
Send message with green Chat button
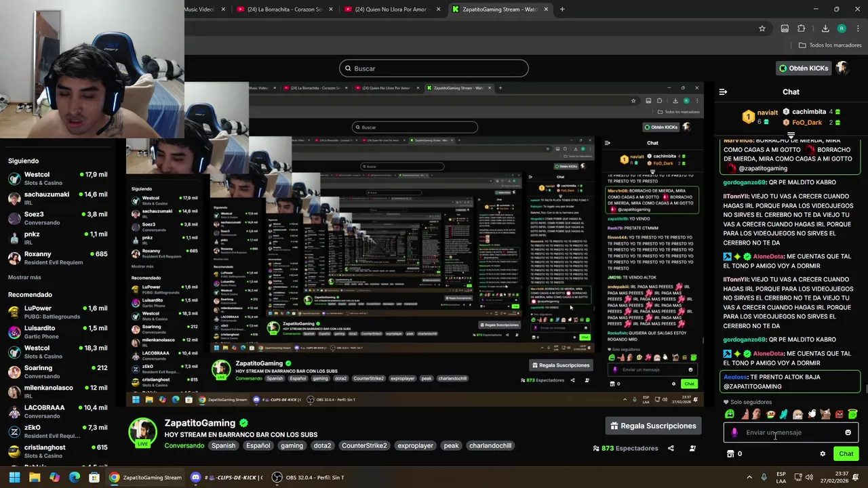(x=846, y=454)
